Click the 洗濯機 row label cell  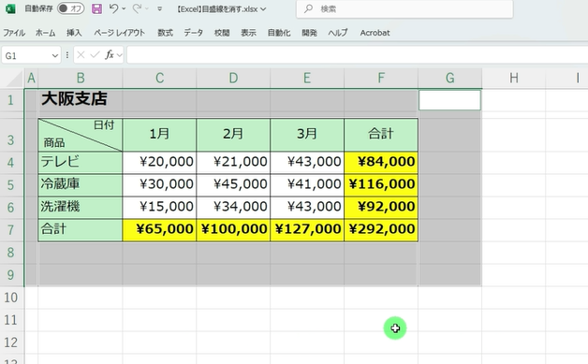[81, 208]
